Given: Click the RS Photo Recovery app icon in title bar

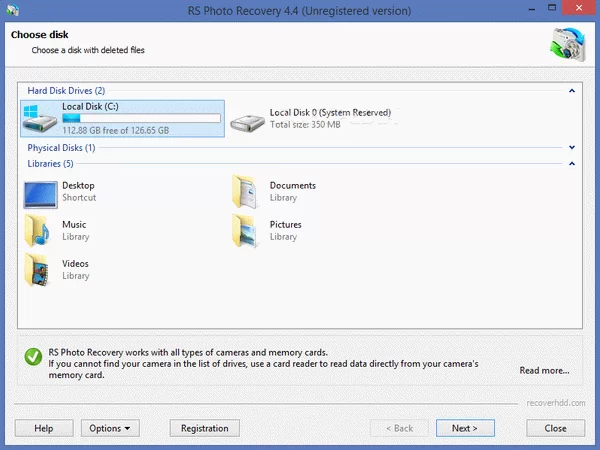Looking at the screenshot, I should [x=13, y=10].
